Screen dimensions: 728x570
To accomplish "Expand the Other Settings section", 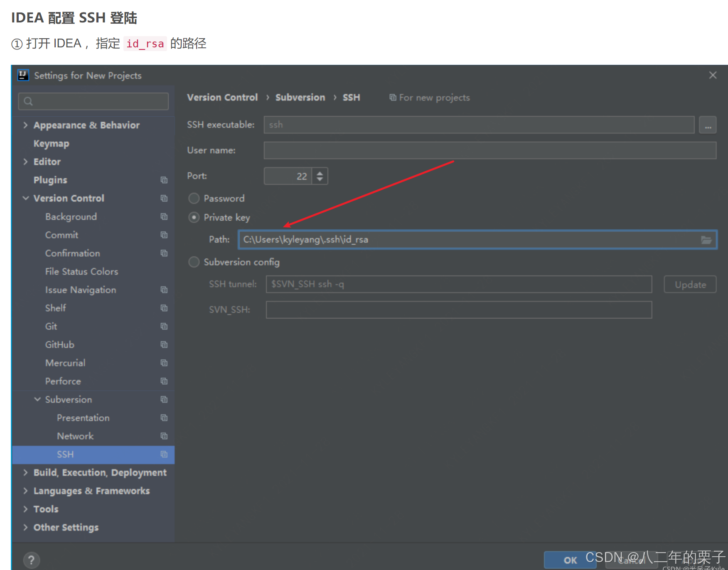I will click(26, 527).
